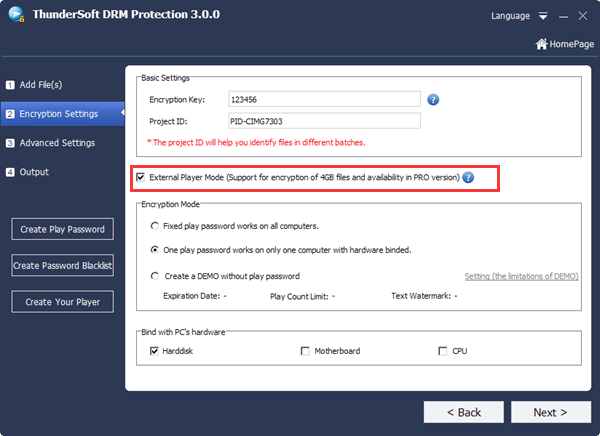Screen dimensions: 600x436
Task: Choose Create a DEMO without play password
Action: [x=154, y=276]
